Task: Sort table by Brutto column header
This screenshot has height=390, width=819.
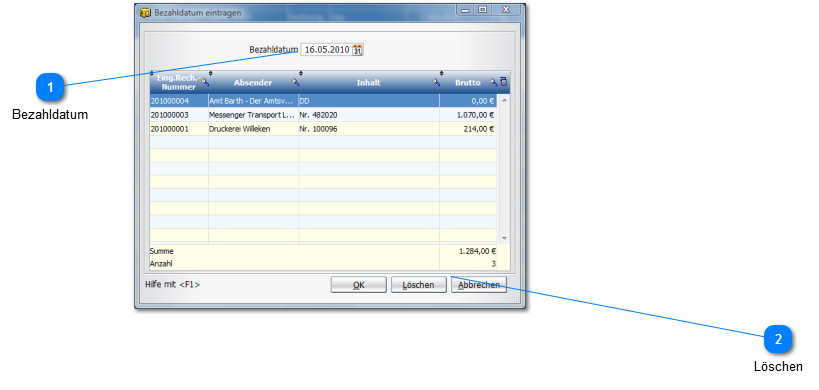Action: [467, 82]
